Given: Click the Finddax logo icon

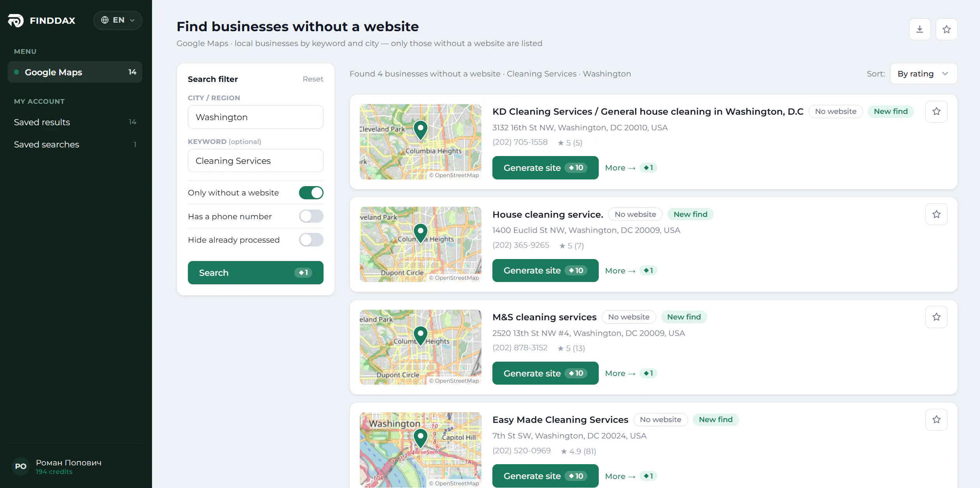Looking at the screenshot, I should point(16,20).
